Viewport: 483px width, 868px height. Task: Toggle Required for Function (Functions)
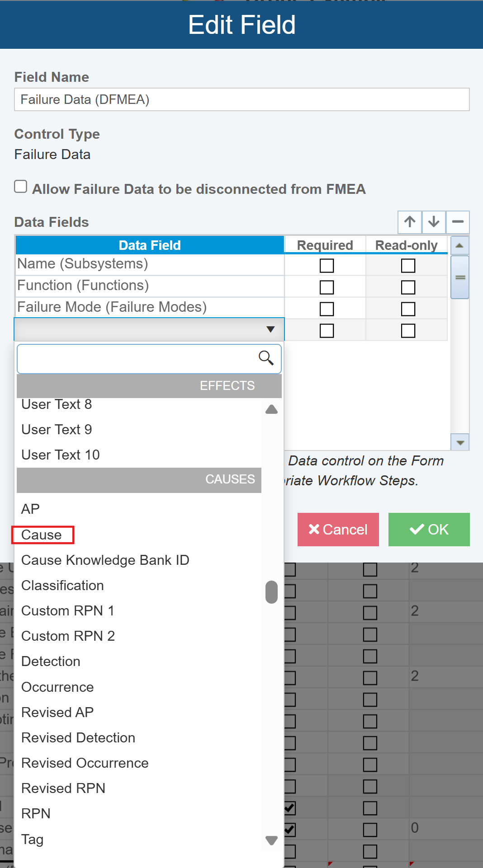coord(327,287)
